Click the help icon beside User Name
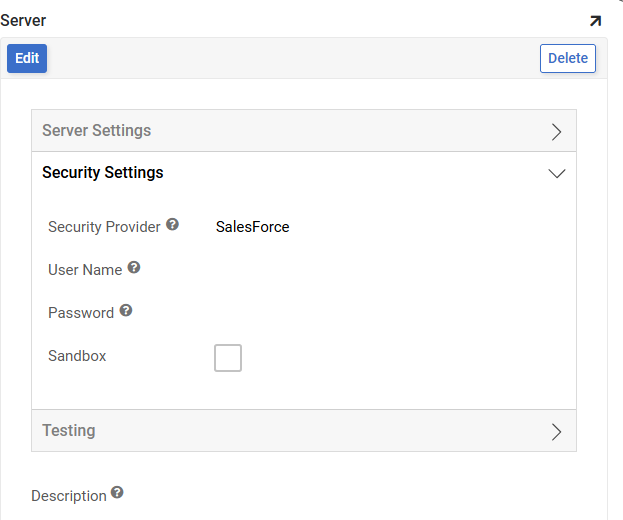Image resolution: width=623 pixels, height=520 pixels. (134, 268)
